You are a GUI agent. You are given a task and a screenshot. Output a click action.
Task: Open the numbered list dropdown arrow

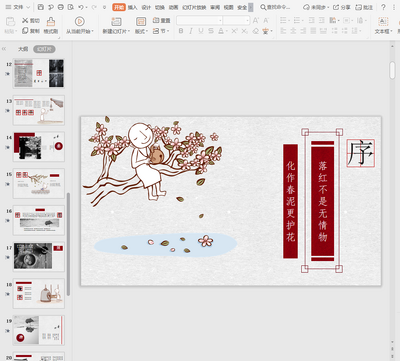(302, 21)
